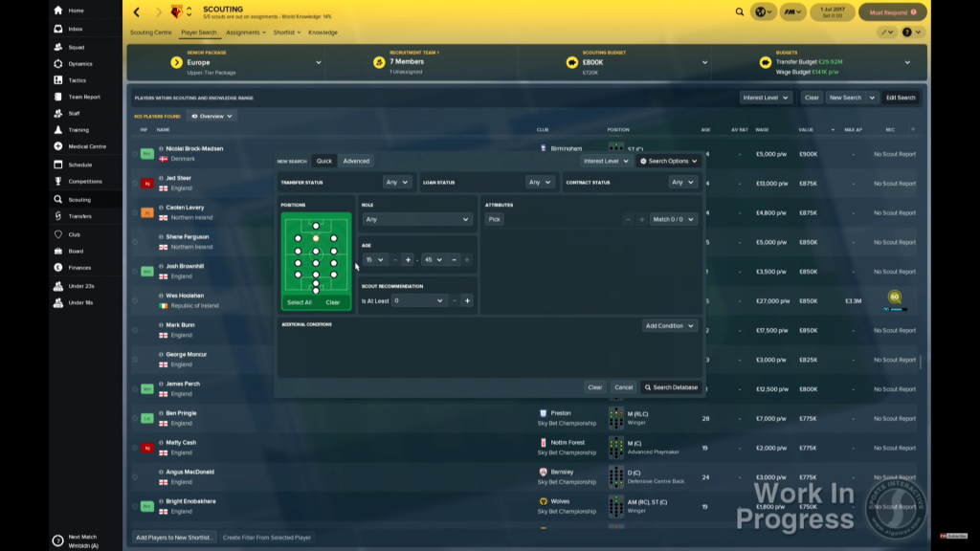Image resolution: width=980 pixels, height=551 pixels.
Task: Click the Pick attributes field
Action: click(x=495, y=219)
